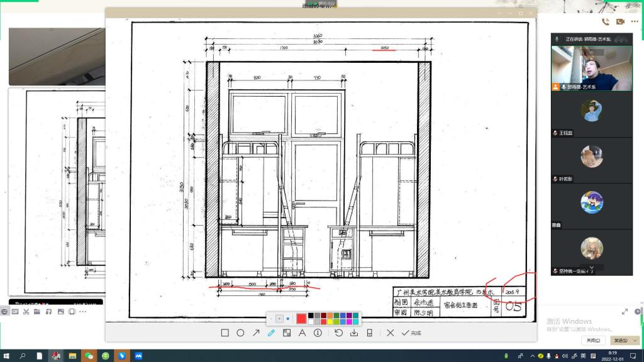This screenshot has width=644, height=362.
Task: Select the rectangle annotation tool
Action: (x=225, y=333)
